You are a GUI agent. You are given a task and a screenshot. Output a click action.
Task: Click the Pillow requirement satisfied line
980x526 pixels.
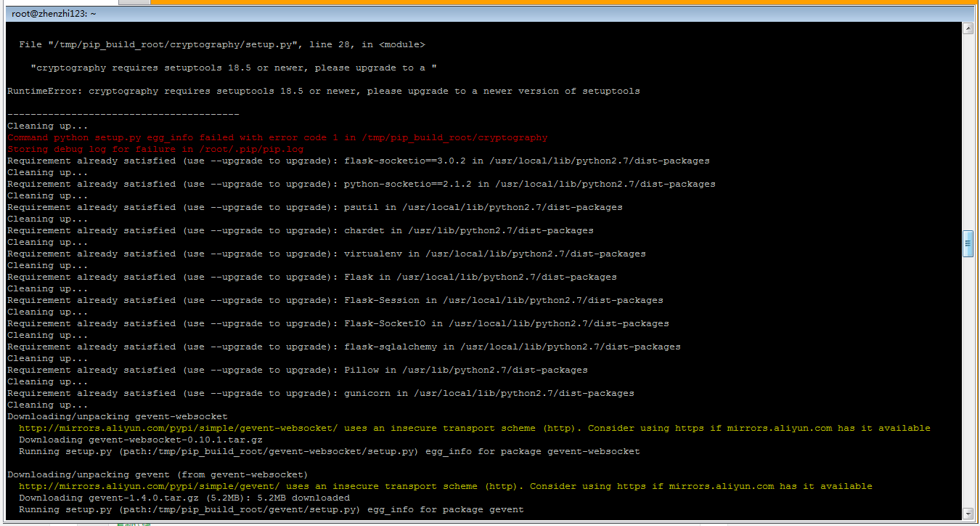[298, 371]
